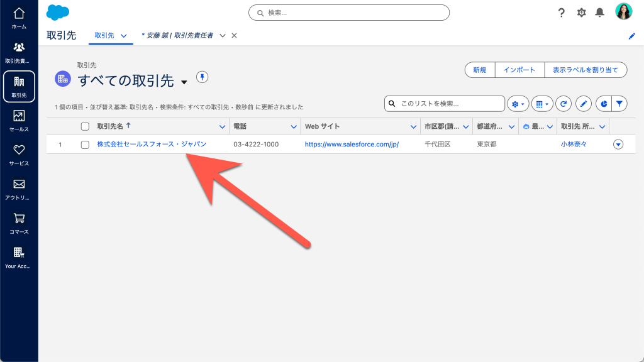
Task: Open the 取引先名 column menu chevron
Action: pos(222,127)
